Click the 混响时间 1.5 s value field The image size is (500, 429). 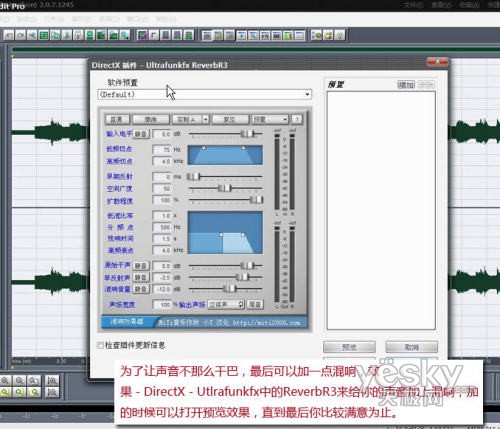click(162, 239)
